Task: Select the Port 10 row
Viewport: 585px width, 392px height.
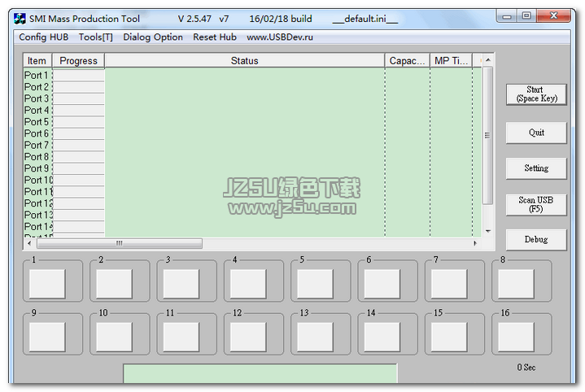Action: (252, 181)
